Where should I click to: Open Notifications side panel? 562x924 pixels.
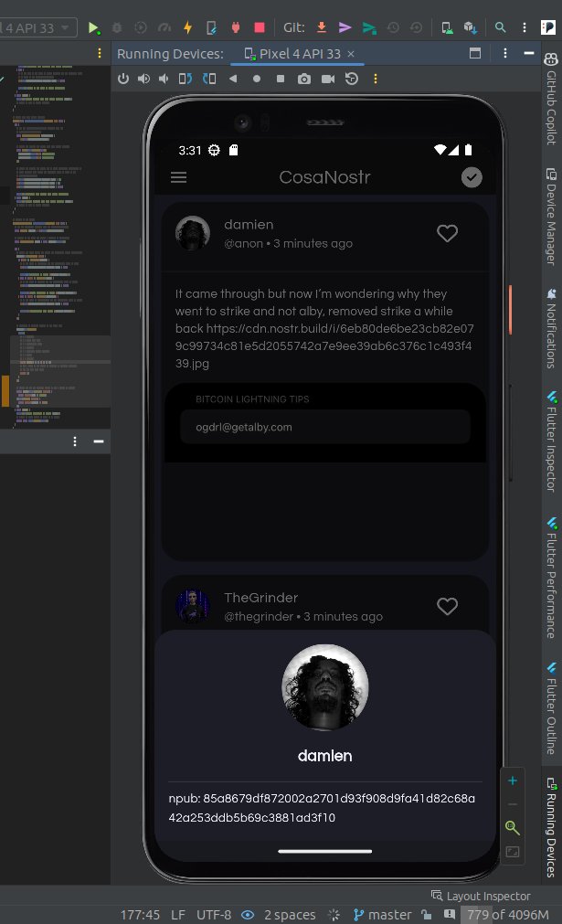pos(551,328)
